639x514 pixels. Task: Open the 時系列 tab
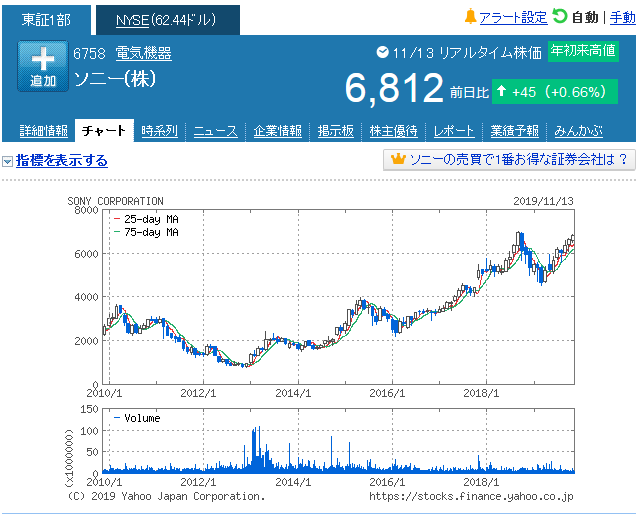159,131
